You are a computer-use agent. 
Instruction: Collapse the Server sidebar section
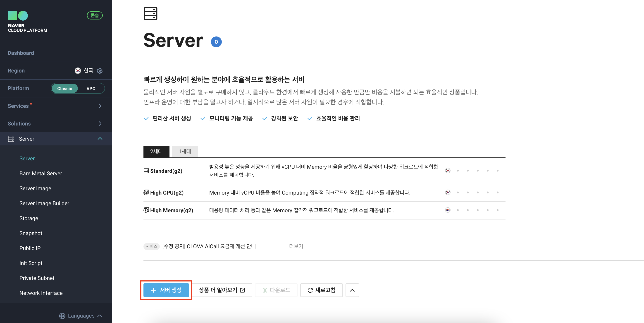coord(100,139)
